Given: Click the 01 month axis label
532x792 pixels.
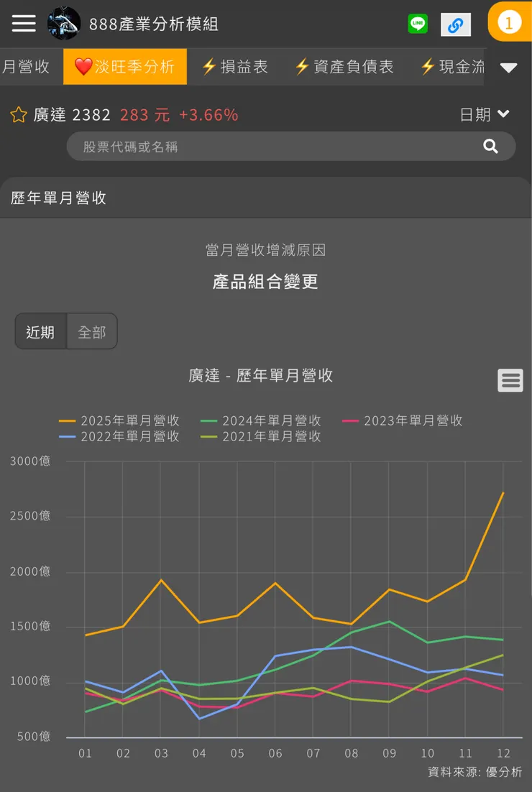Looking at the screenshot, I should click(x=85, y=753).
